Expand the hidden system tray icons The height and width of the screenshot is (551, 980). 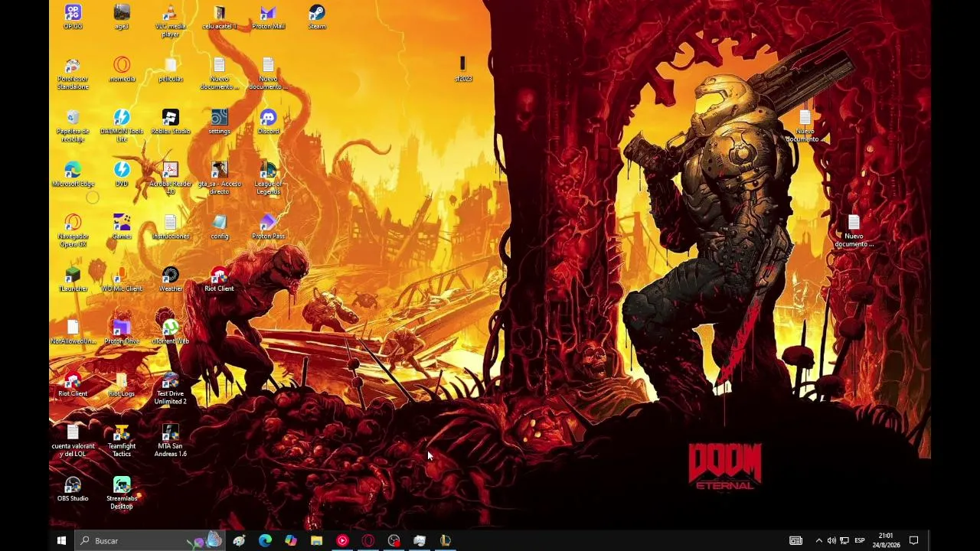818,540
